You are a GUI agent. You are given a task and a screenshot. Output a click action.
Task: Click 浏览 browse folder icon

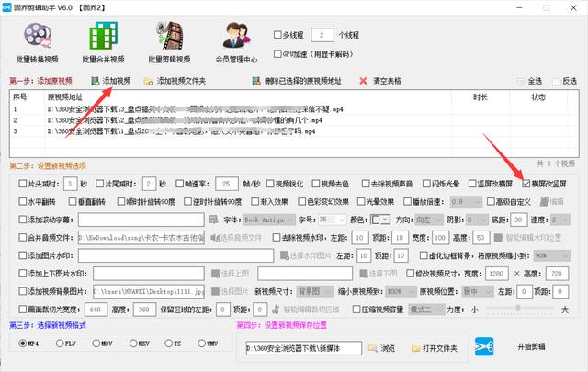tap(372, 348)
